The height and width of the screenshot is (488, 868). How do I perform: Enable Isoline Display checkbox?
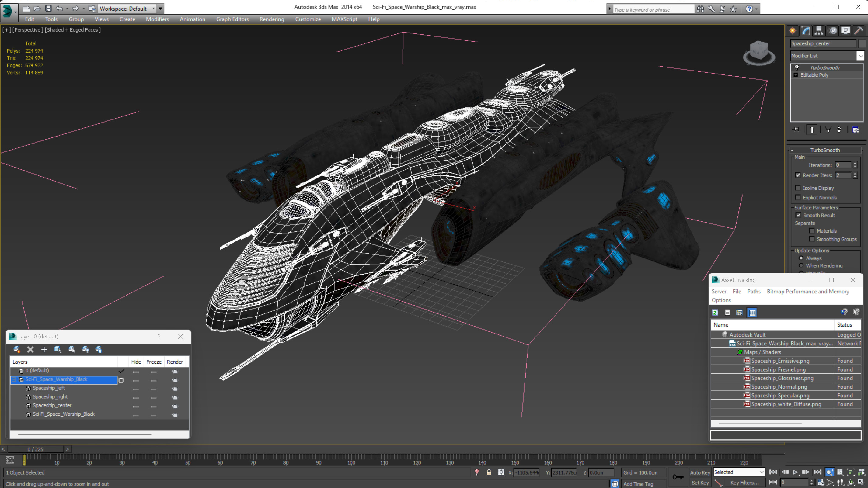pyautogui.click(x=798, y=188)
